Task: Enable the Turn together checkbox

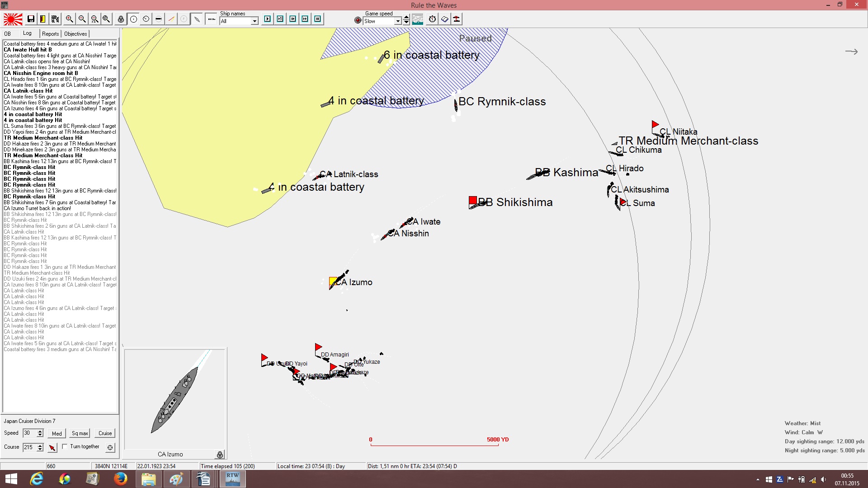Action: click(65, 446)
